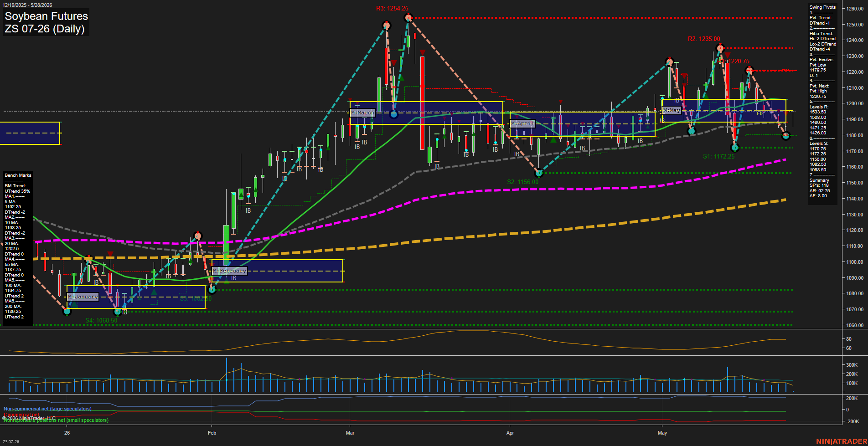868x446 pixels.
Task: Click the Nonreportable positions net (small speculators) legend
Action: point(56,420)
